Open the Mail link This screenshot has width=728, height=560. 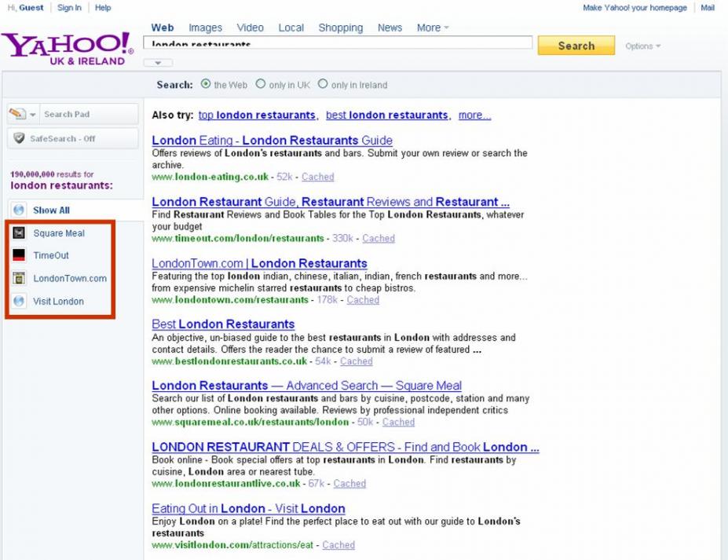(x=708, y=7)
